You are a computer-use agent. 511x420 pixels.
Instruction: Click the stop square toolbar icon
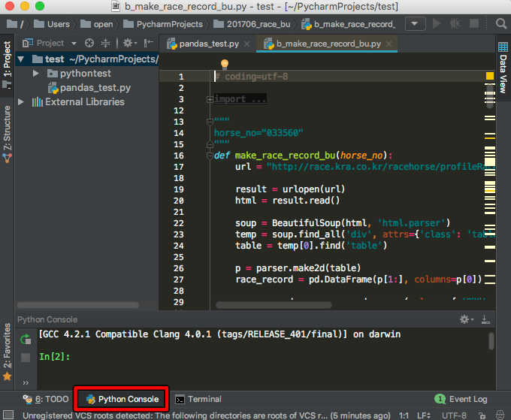474,24
